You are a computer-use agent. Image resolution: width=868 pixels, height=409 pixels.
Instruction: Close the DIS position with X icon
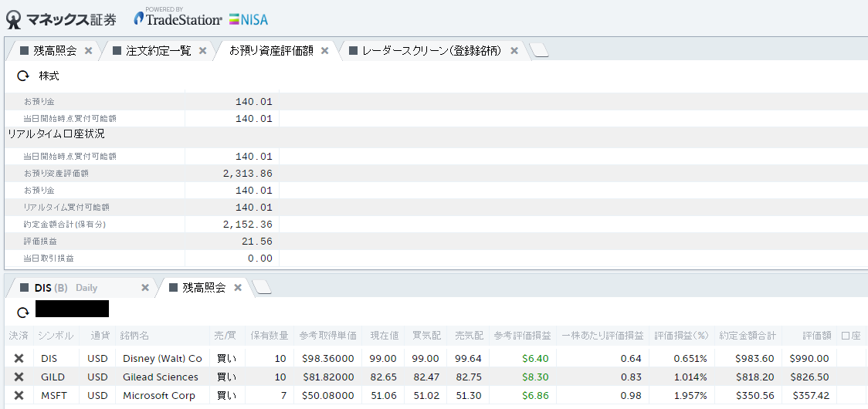click(19, 359)
